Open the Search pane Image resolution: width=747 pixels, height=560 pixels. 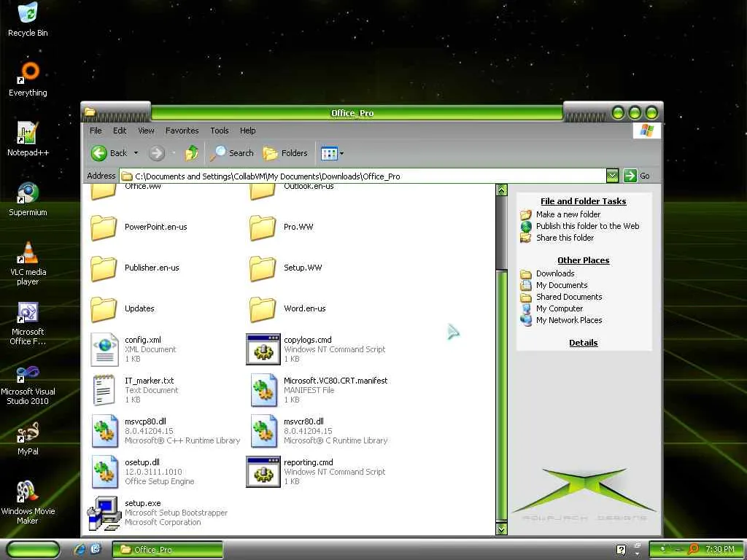point(232,153)
